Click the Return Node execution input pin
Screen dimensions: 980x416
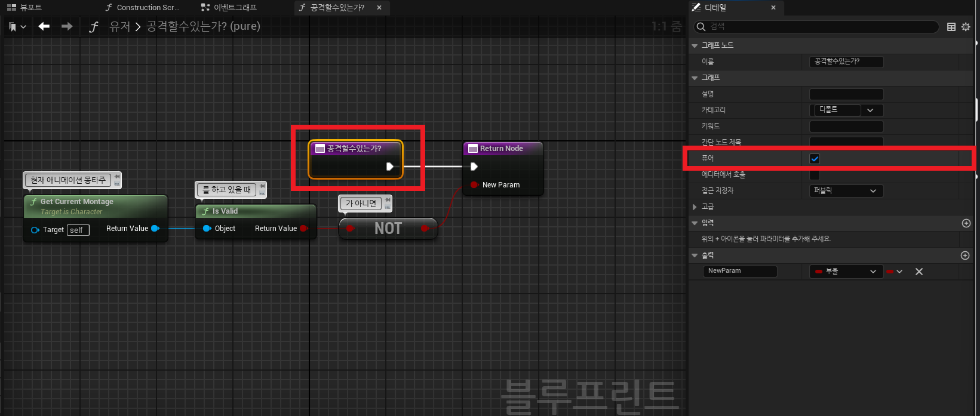(474, 167)
